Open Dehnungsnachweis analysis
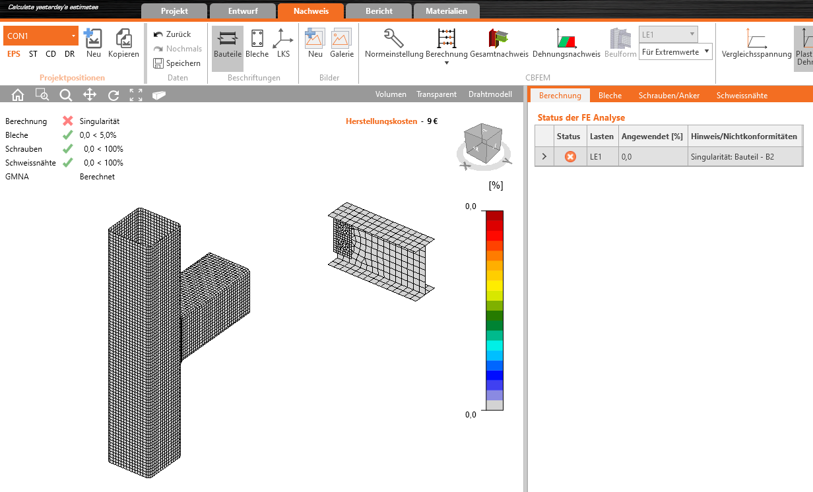The image size is (813, 492). tap(566, 39)
